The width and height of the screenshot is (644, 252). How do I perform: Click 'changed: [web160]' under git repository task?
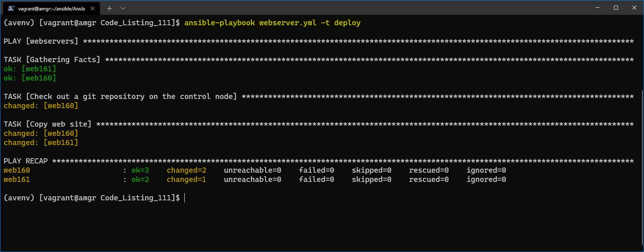41,106
